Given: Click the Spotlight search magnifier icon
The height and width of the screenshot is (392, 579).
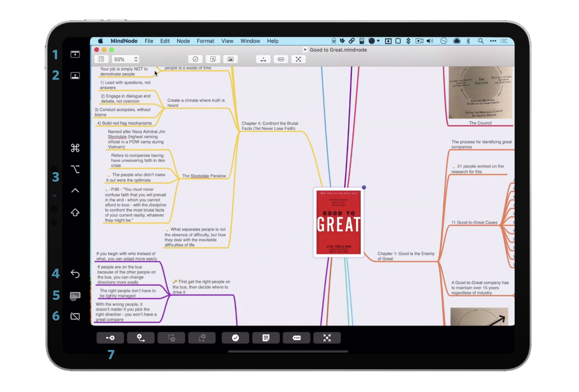Looking at the screenshot, I should pos(481,41).
